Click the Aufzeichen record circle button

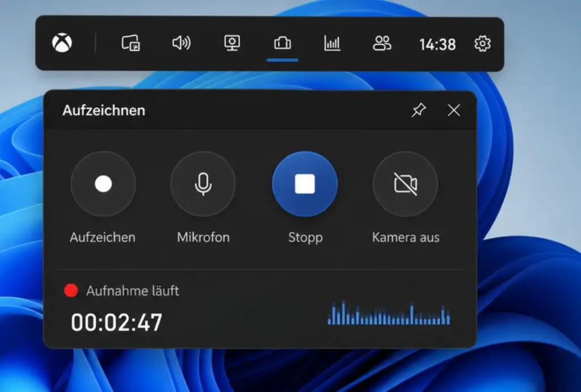coord(103,184)
